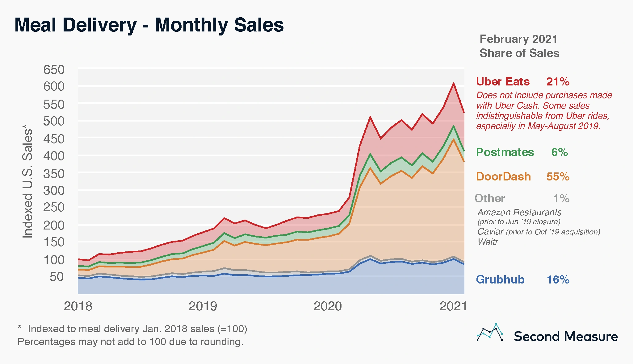Click the February 2021 Share of Sales heading

[x=519, y=46]
